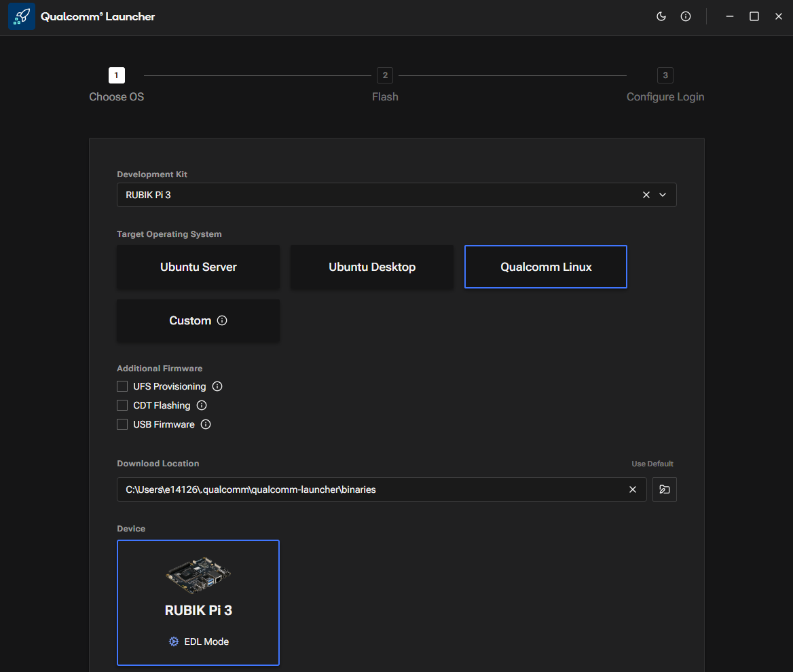Go to step 2 Flash
The height and width of the screenshot is (672, 793).
(385, 75)
